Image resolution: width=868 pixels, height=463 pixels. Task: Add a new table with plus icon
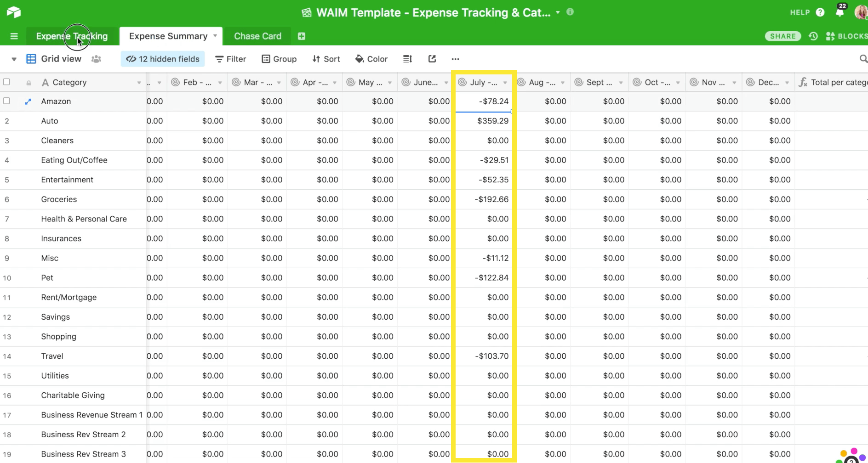[x=302, y=36]
